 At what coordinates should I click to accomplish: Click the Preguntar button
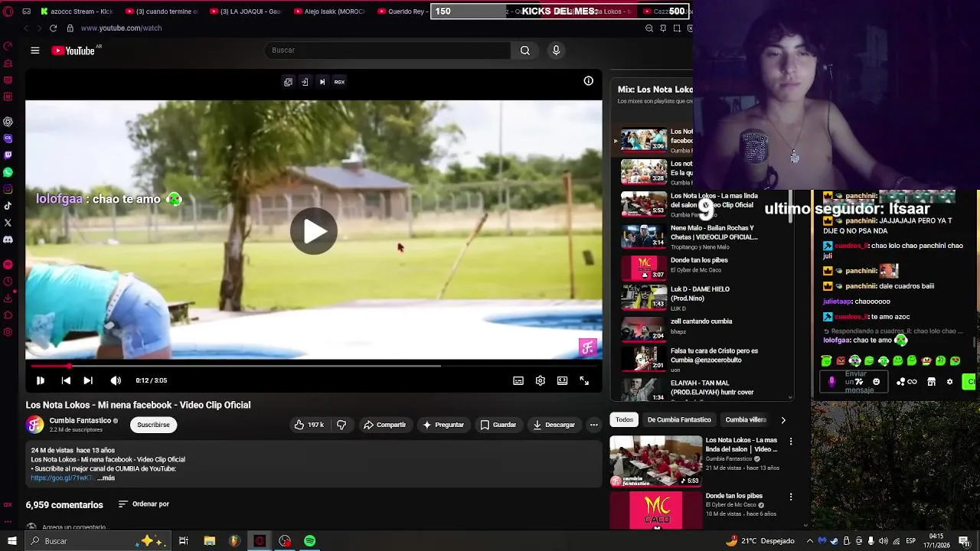click(443, 425)
